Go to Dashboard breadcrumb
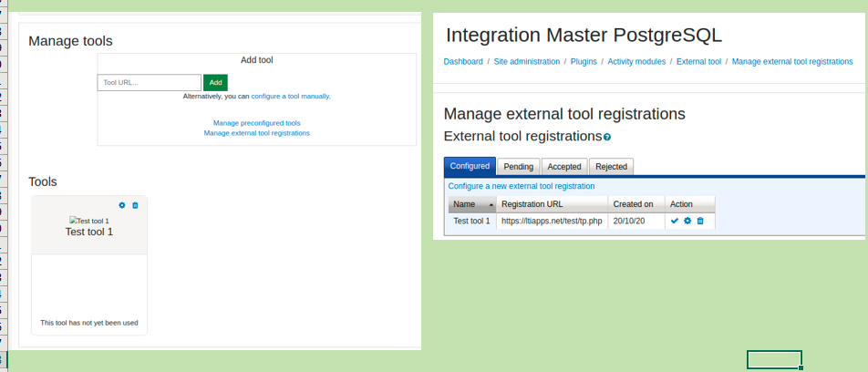Image resolution: width=868 pixels, height=372 pixels. point(463,62)
